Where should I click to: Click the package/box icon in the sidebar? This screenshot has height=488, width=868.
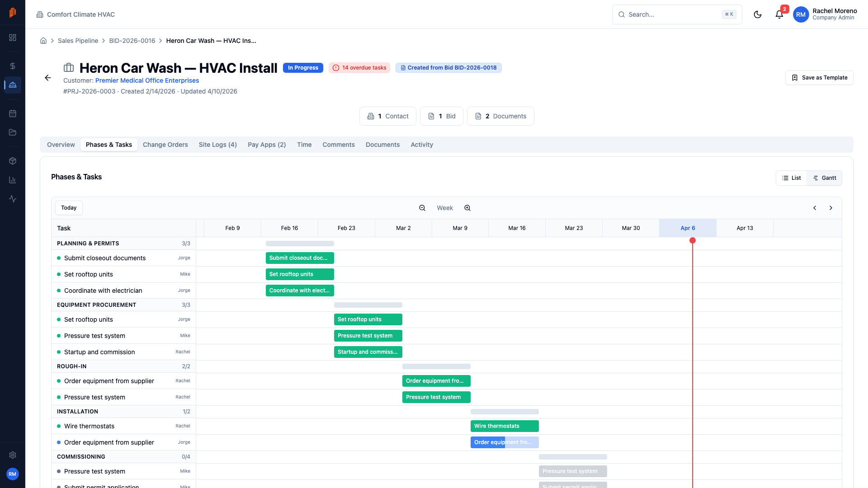pyautogui.click(x=13, y=160)
